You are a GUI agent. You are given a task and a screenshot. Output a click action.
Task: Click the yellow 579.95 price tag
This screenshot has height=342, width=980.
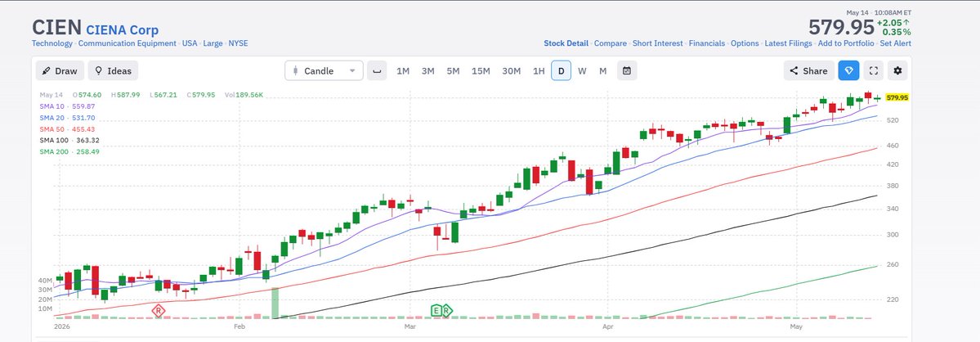897,97
